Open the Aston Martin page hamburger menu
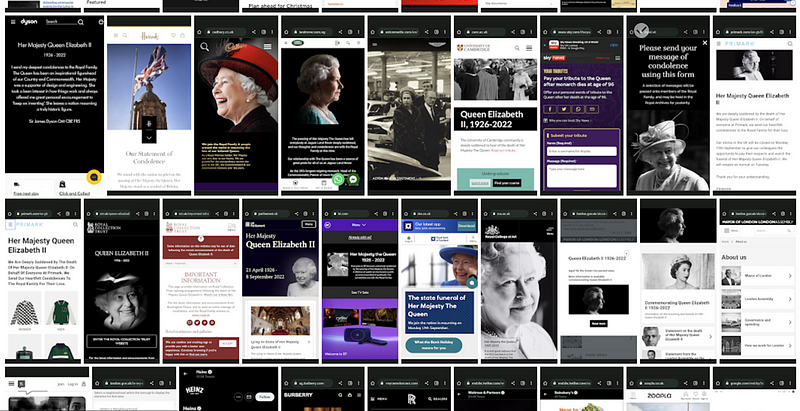800x411 pixels. (375, 45)
